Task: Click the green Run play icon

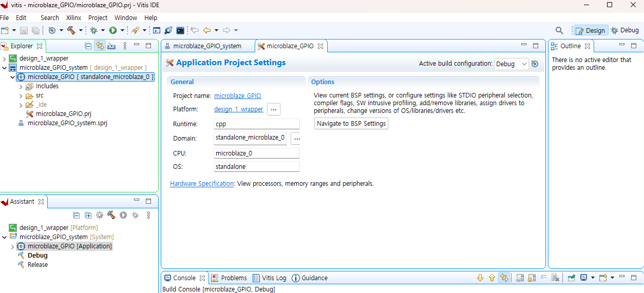Action: click(x=113, y=30)
